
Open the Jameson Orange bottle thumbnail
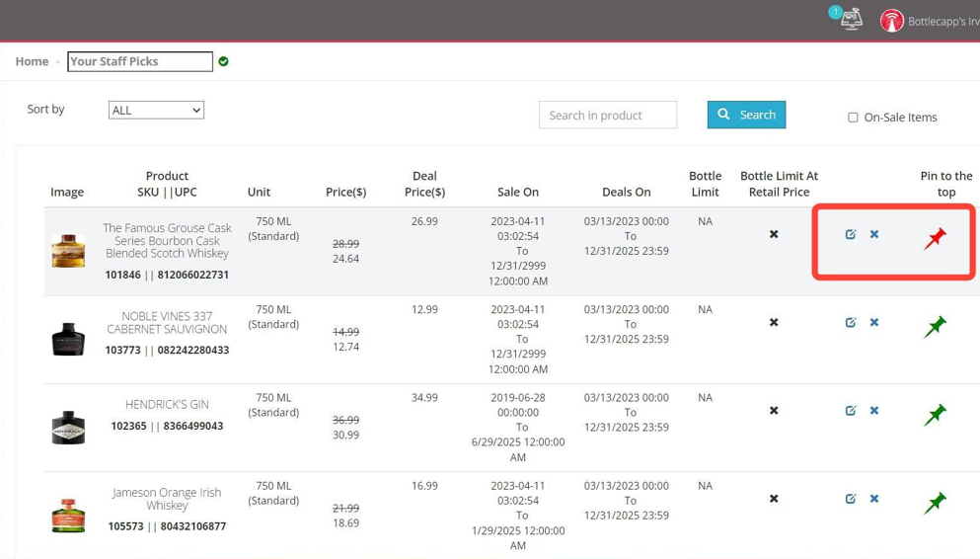coord(68,516)
